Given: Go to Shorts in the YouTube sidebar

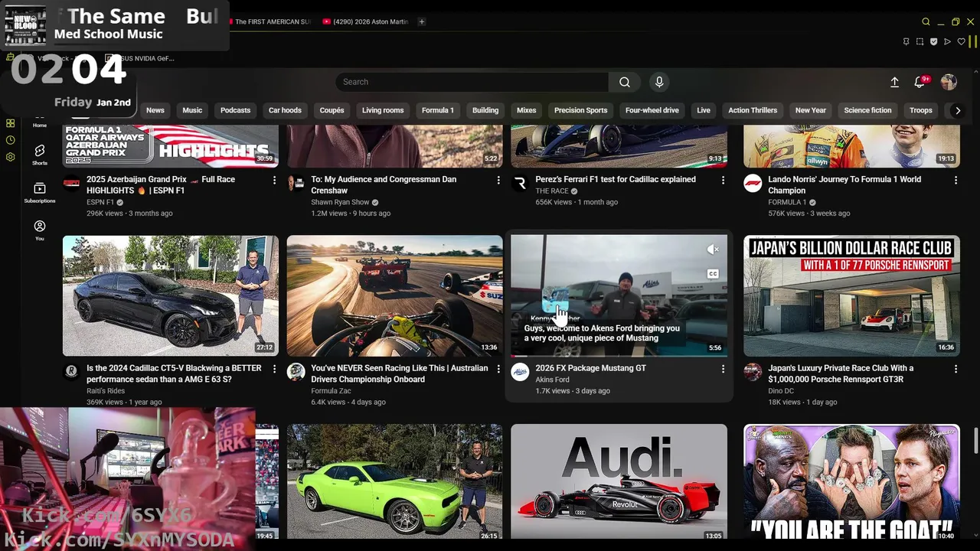Looking at the screenshot, I should point(40,154).
